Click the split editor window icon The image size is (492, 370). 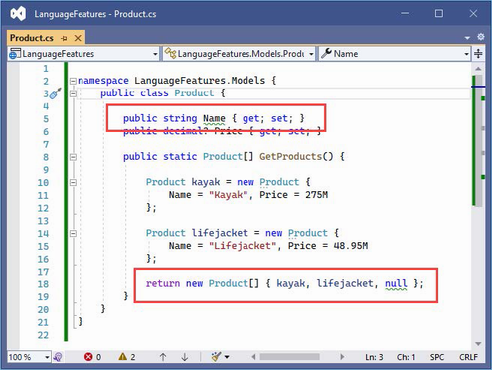click(478, 54)
